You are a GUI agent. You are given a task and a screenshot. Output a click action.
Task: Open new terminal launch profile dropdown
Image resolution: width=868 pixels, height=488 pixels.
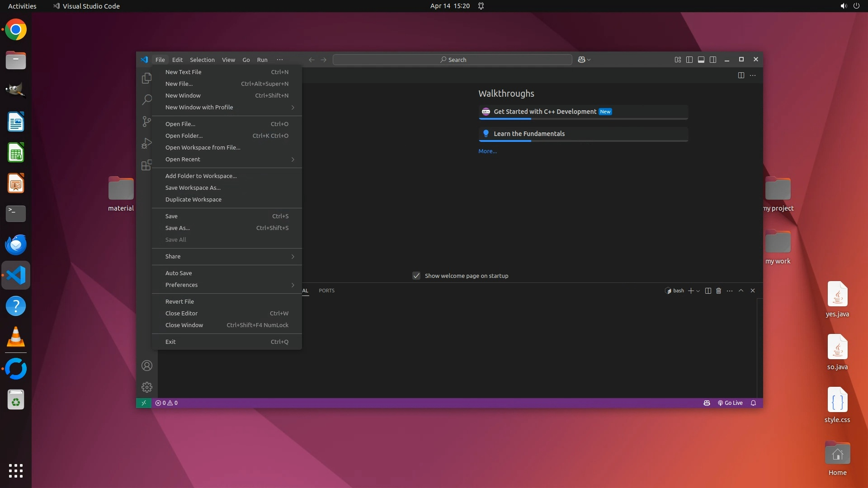[698, 291]
